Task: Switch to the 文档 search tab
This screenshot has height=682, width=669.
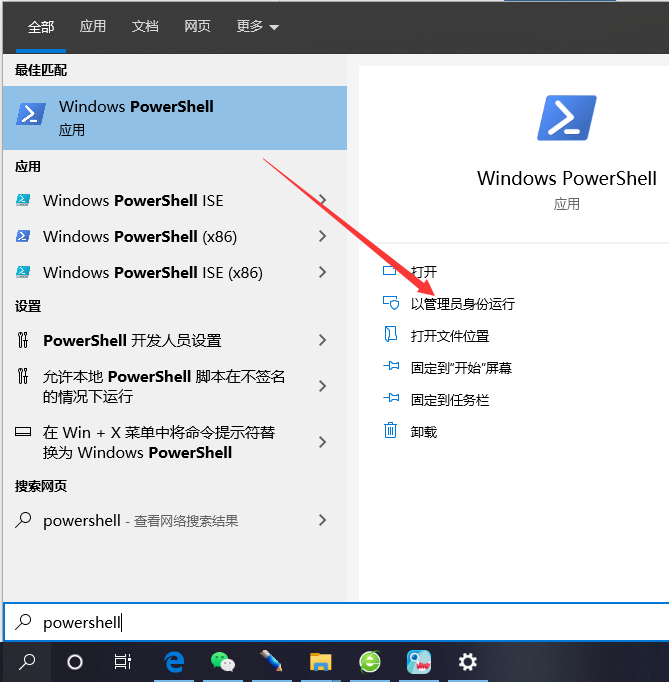Action: coord(145,26)
